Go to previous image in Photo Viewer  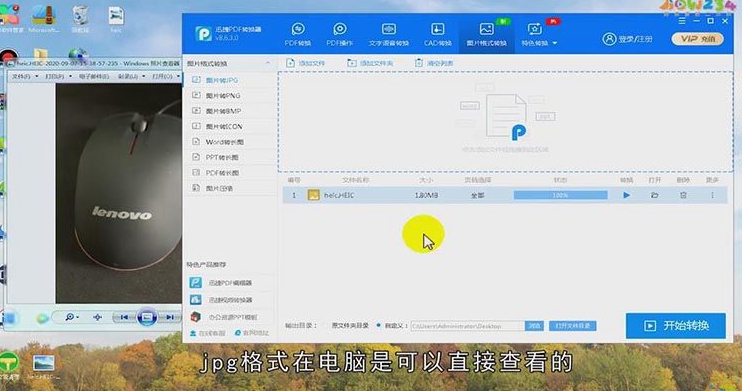[x=124, y=317]
